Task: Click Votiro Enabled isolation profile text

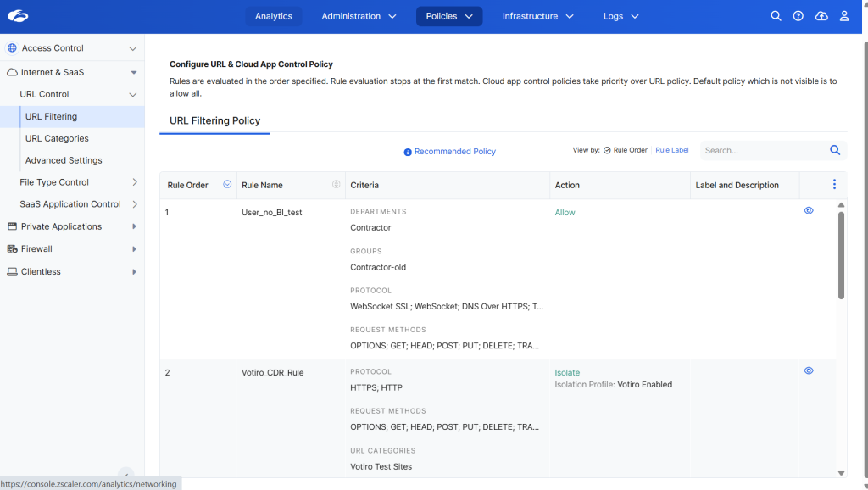Action: pos(644,385)
